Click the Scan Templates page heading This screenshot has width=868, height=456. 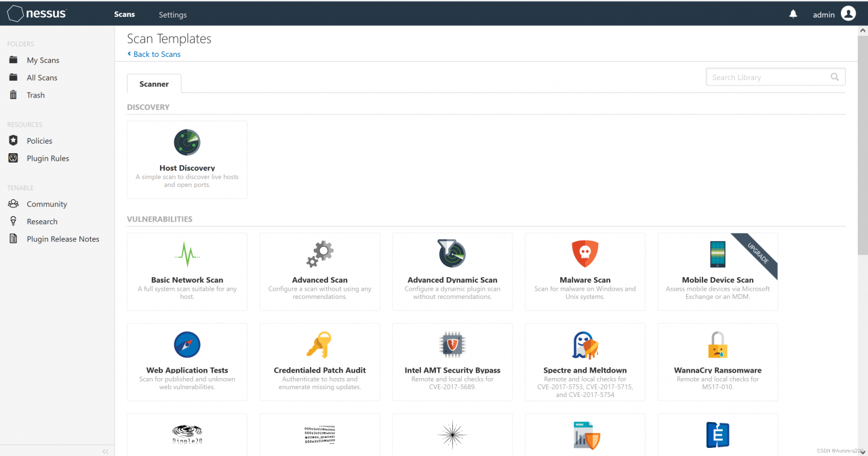170,39
